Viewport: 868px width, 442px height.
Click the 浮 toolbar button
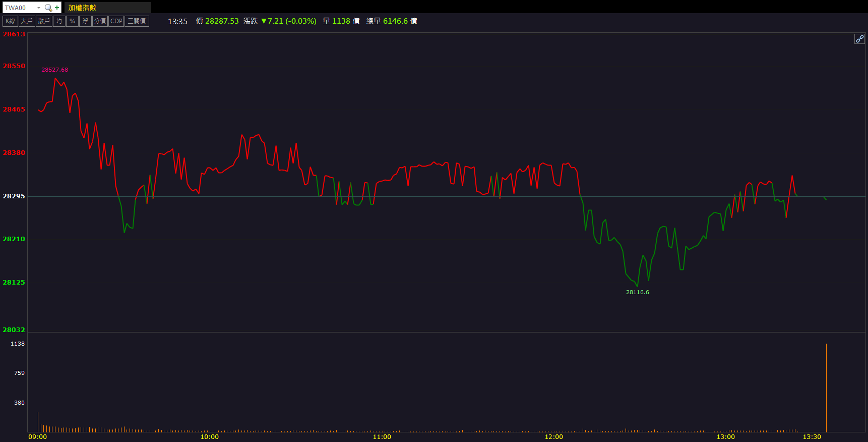pos(85,21)
